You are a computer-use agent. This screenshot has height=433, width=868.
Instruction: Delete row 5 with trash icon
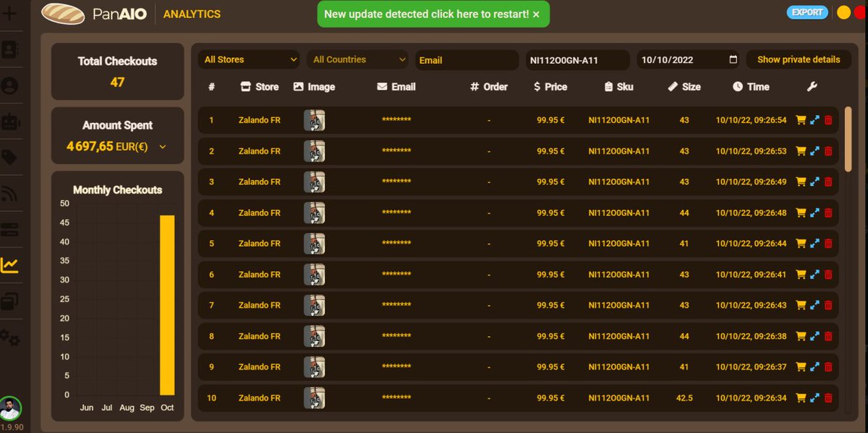828,243
